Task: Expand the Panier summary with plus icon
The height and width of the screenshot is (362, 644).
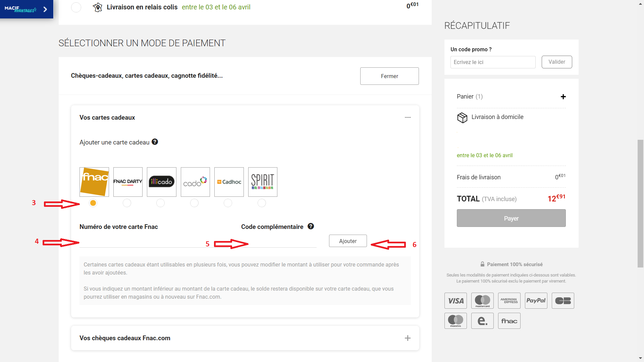Action: tap(563, 97)
